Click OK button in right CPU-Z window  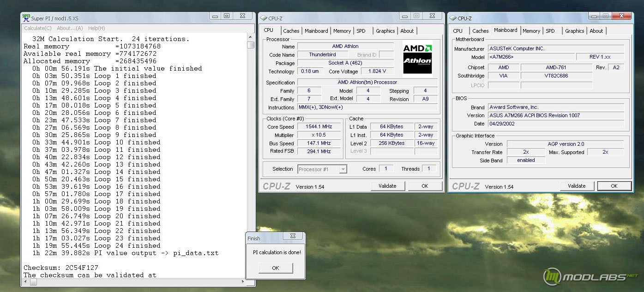click(x=614, y=186)
